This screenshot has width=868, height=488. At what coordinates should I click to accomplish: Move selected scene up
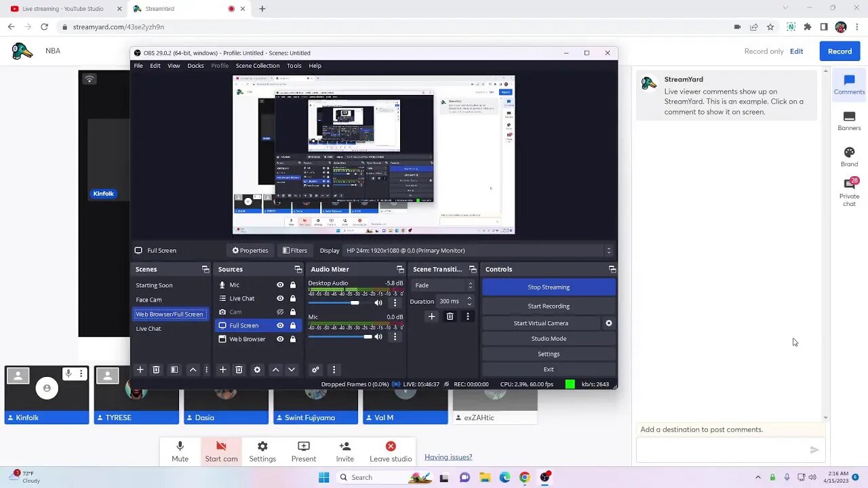point(193,369)
